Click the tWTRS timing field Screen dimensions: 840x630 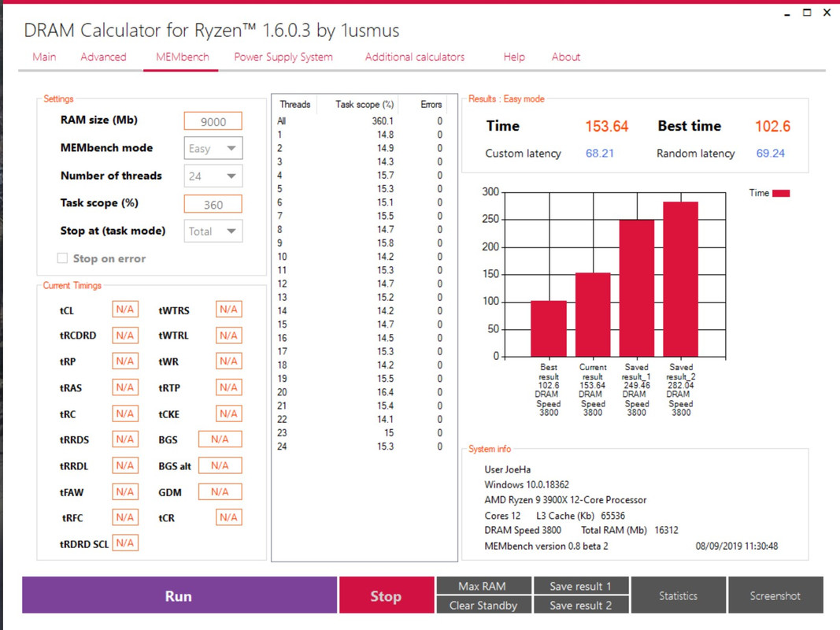pyautogui.click(x=229, y=309)
